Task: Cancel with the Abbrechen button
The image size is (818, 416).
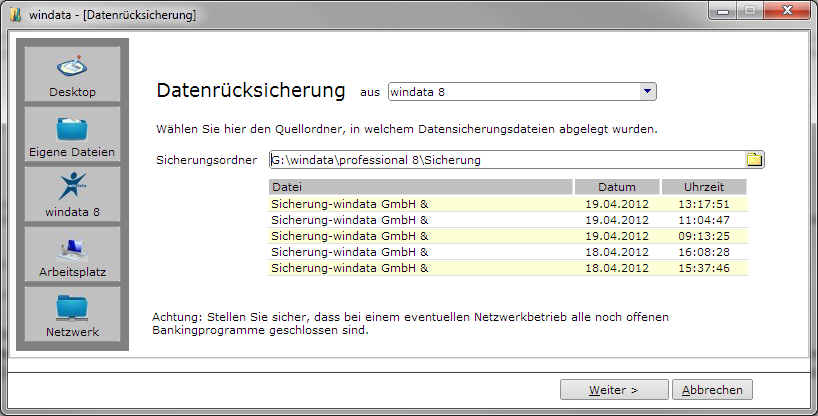Action: (x=712, y=390)
